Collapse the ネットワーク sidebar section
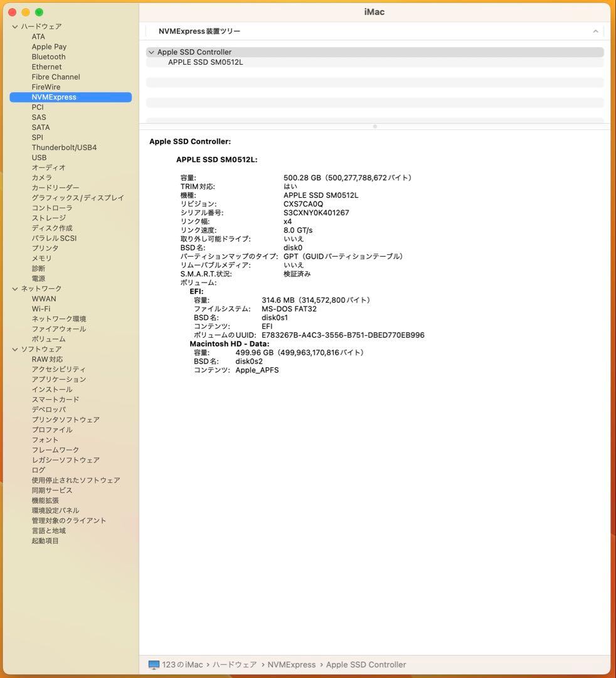The image size is (616, 678). click(x=14, y=288)
